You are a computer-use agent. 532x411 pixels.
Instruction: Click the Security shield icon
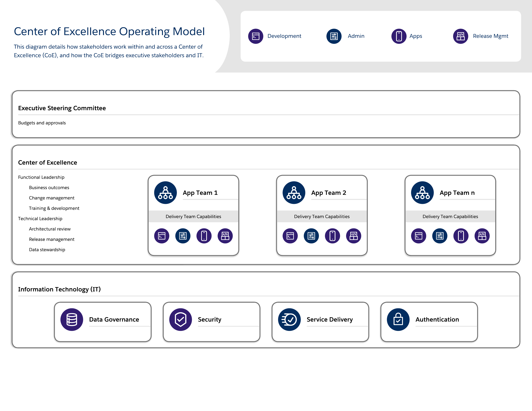(181, 319)
